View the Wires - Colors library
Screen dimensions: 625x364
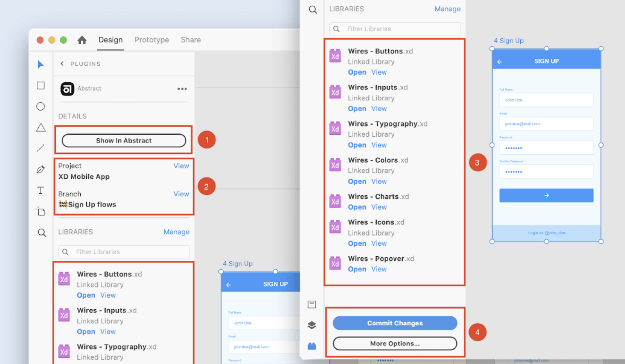[x=379, y=182]
